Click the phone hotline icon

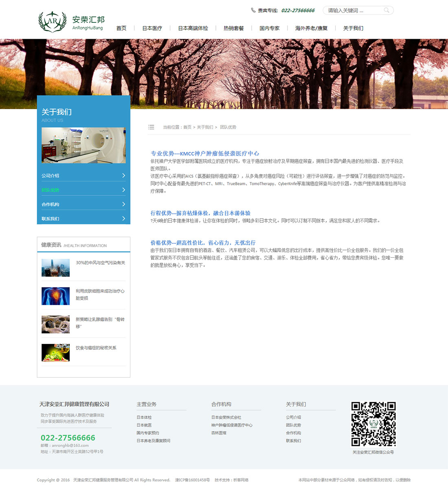(x=253, y=10)
